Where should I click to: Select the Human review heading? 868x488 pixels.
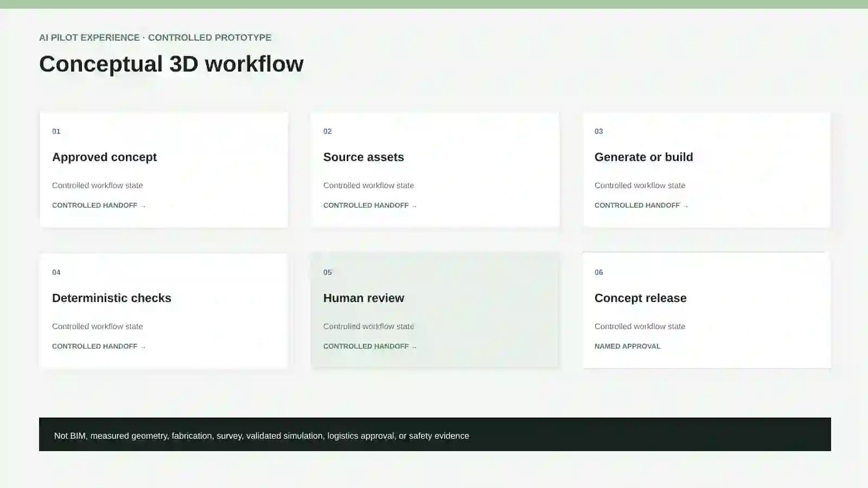click(363, 298)
